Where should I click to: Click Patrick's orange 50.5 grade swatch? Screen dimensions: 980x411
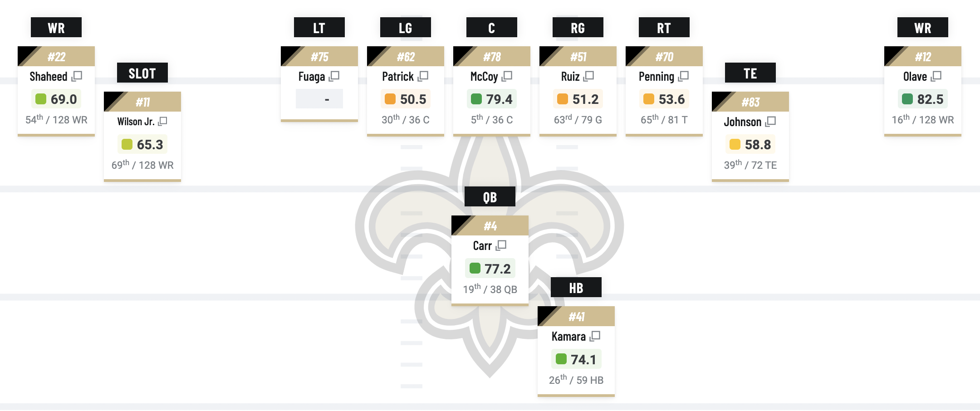pyautogui.click(x=390, y=99)
